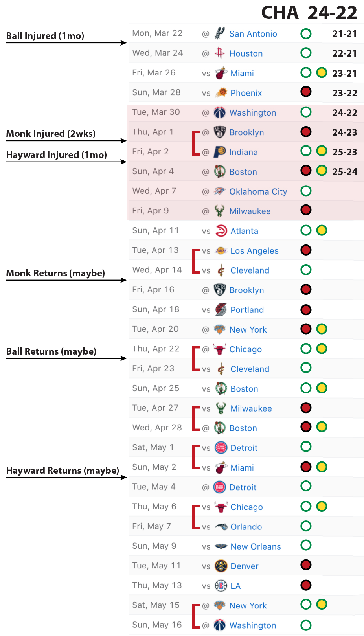Click the Atlanta Hawks logo
Viewport: 364px width, 636px height.
(x=221, y=231)
